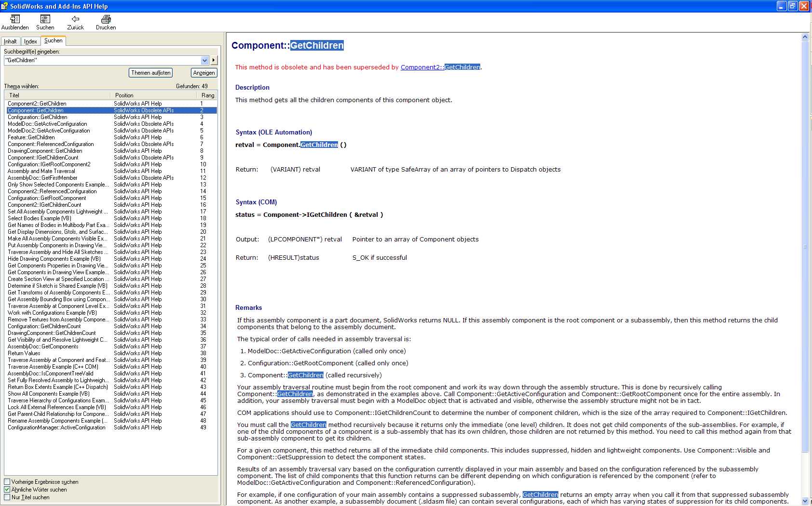Select 'Return Values' topic
This screenshot has width=812, height=506.
[x=111, y=353]
